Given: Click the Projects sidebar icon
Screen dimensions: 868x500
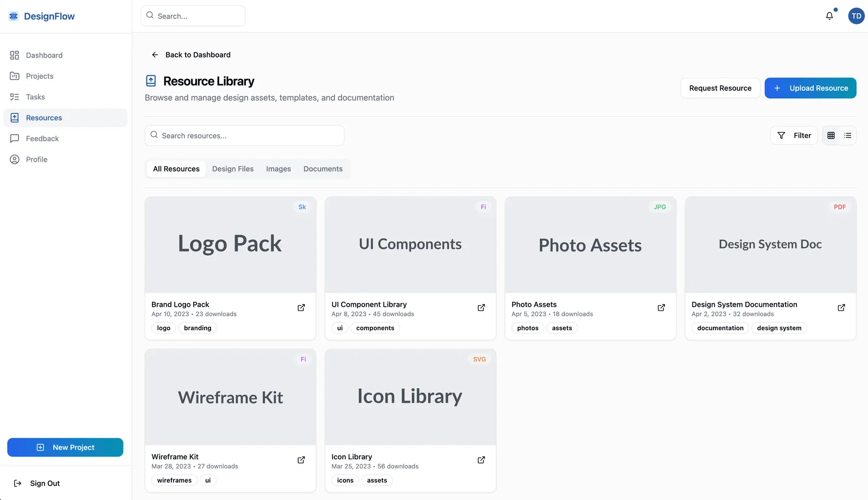Looking at the screenshot, I should click(x=15, y=76).
